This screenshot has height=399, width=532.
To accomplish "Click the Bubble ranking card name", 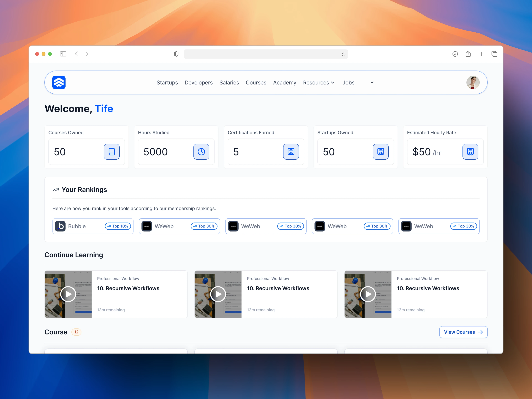I will click(x=77, y=226).
